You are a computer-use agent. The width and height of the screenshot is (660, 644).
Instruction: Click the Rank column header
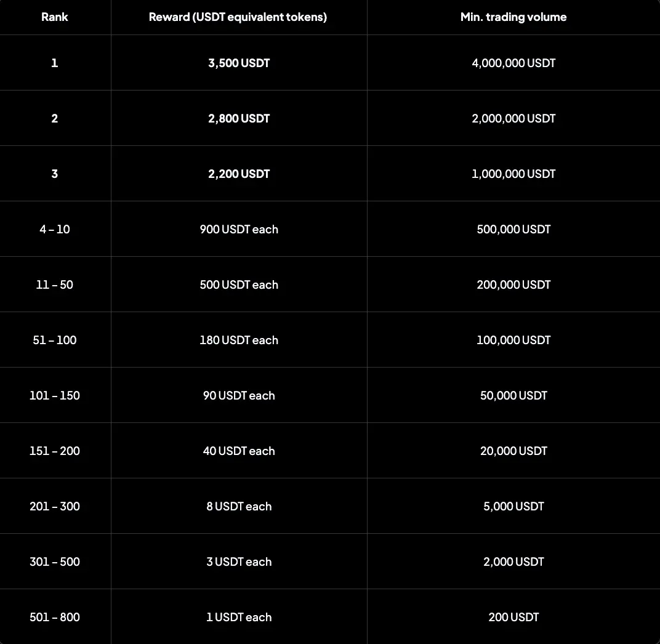[54, 17]
